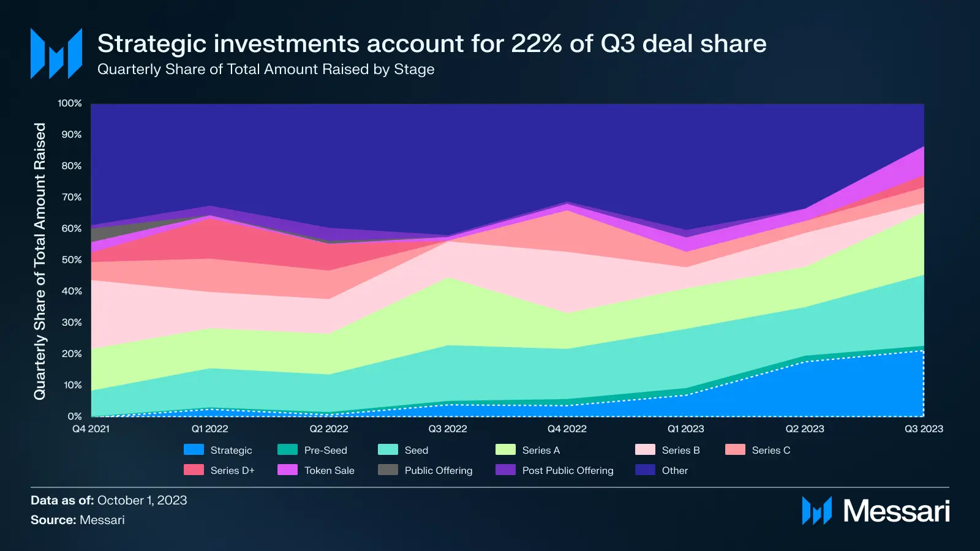Click the Token Sale legend swatch
980x551 pixels.
click(x=287, y=470)
